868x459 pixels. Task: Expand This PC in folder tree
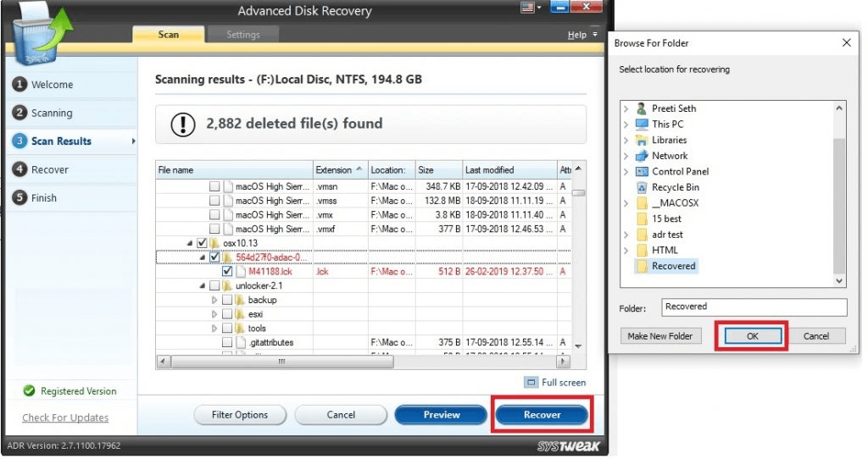tap(626, 124)
